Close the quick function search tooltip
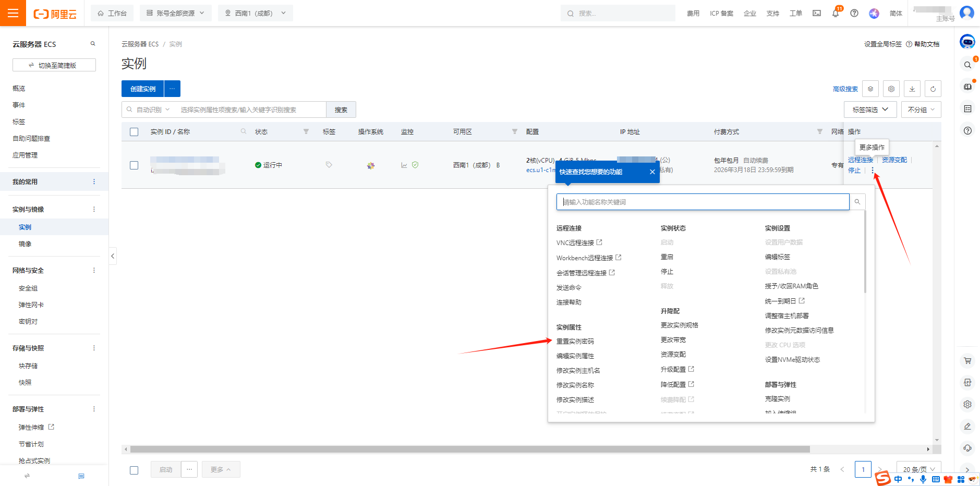 [652, 172]
